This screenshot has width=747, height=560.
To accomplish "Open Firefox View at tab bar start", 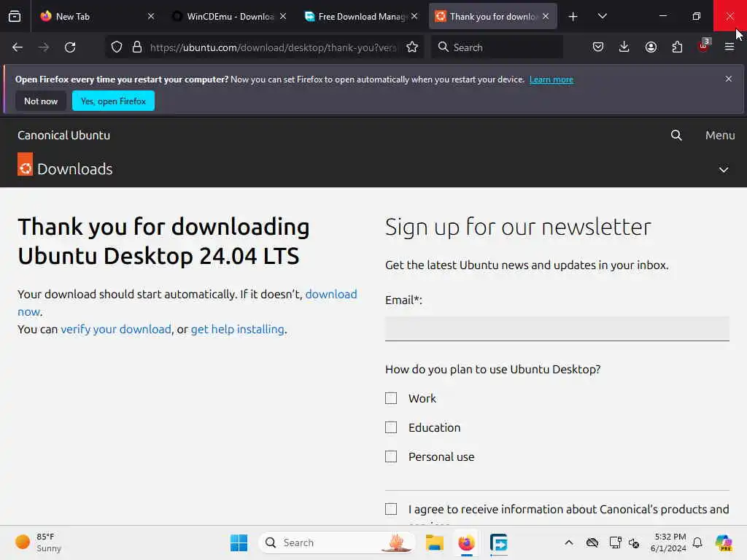I will click(15, 16).
